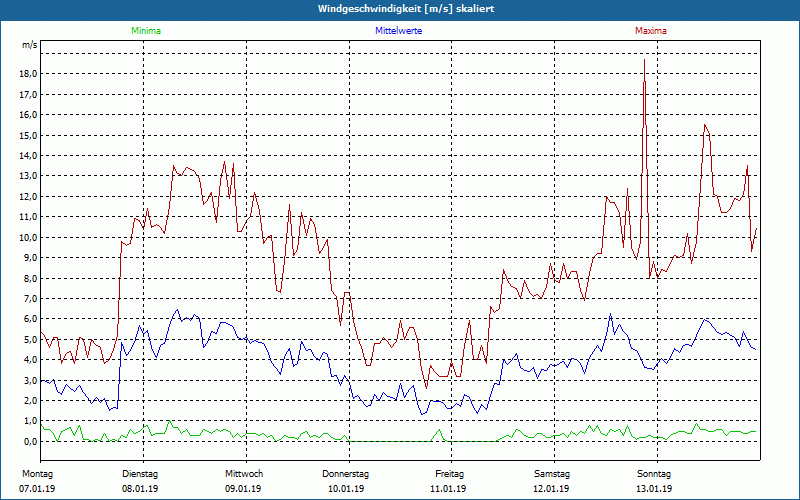Viewport: 800px width, 500px height.
Task: Click the 5,0 y-axis value
Action: 31,339
